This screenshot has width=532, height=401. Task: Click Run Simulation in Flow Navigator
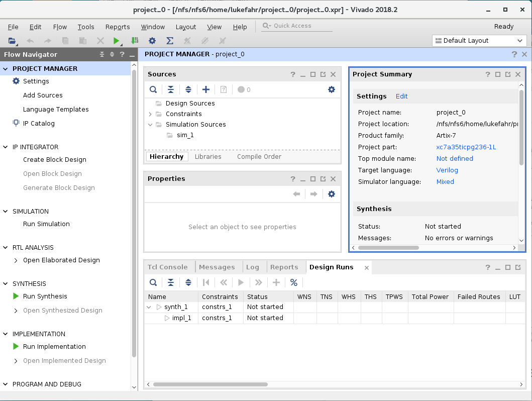pos(47,224)
